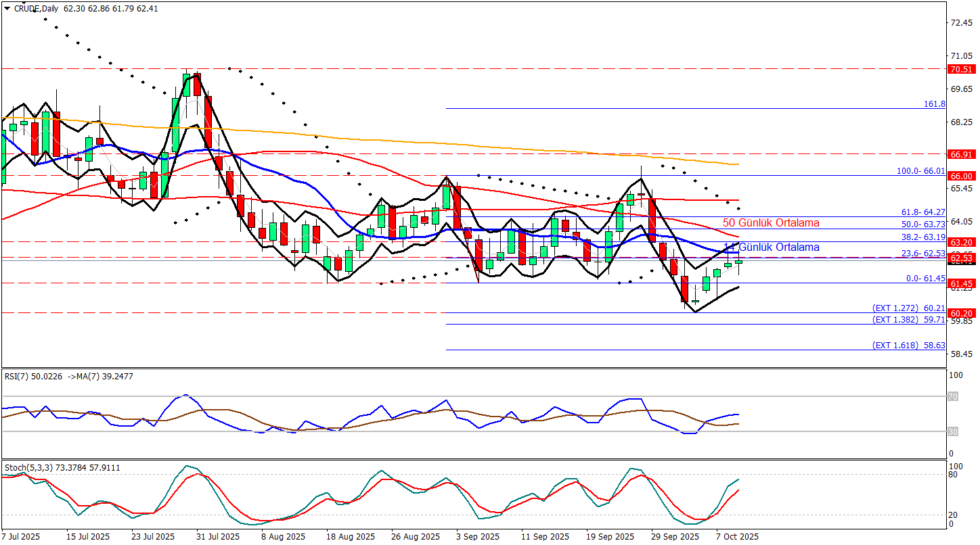The height and width of the screenshot is (545, 980).
Task: Click the (EXT 1.618) 58.63 extension label
Action: tap(908, 345)
